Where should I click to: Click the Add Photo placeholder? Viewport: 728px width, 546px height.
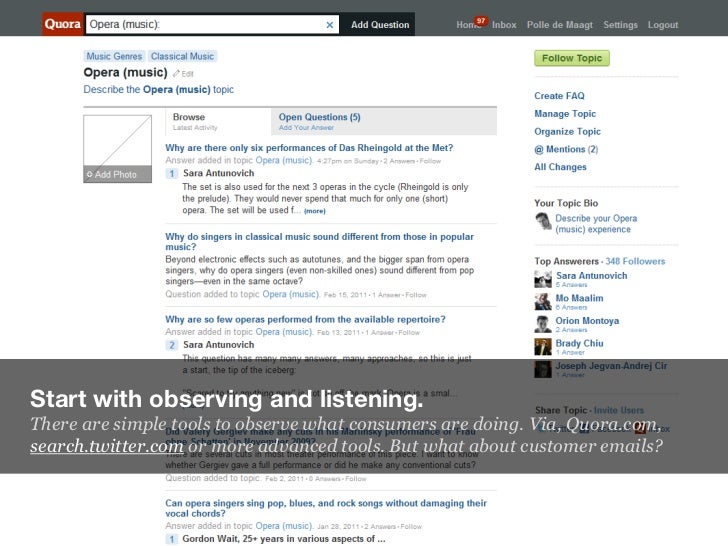pos(117,149)
